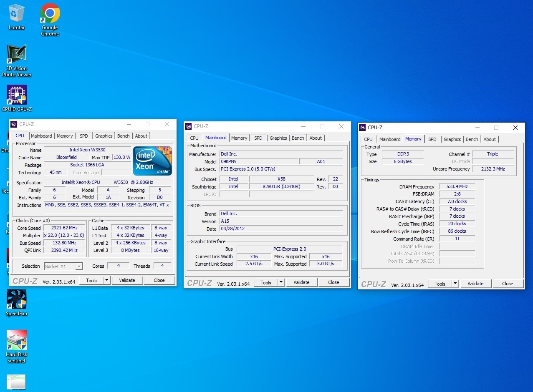The width and height of the screenshot is (533, 392).
Task: Open About tab in CPU window
Action: click(x=141, y=136)
